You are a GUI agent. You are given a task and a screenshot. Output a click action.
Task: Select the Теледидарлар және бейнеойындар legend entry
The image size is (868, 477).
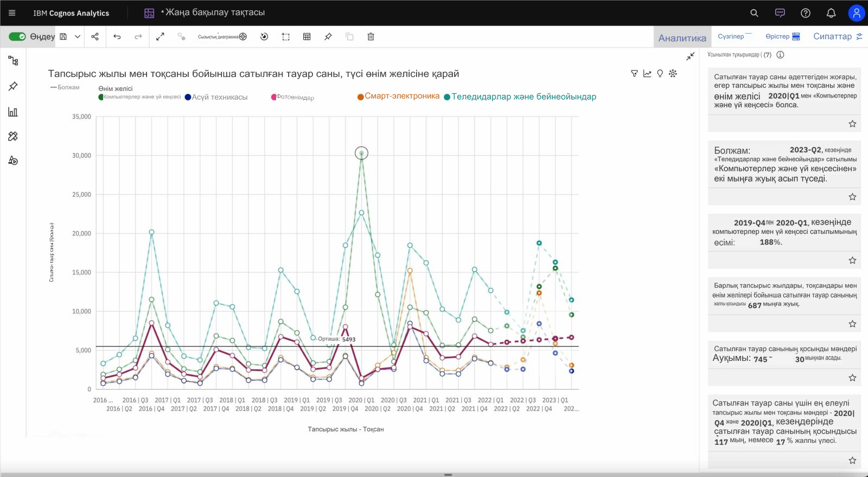tap(520, 97)
